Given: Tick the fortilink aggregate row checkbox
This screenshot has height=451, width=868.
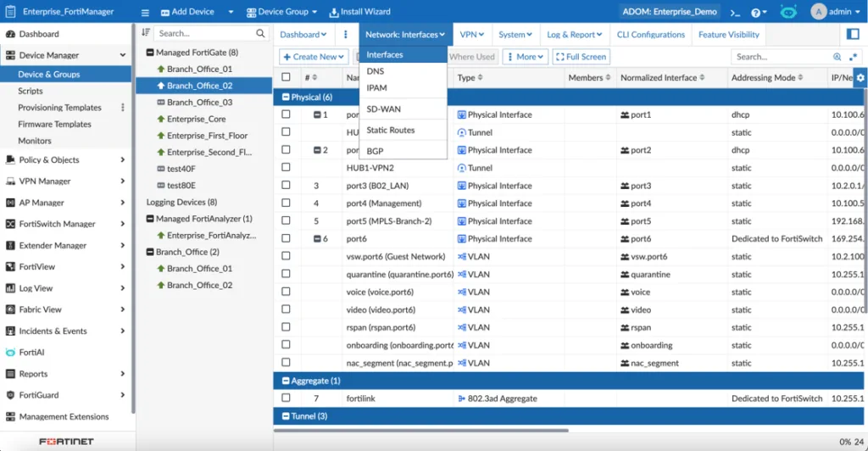Looking at the screenshot, I should pos(286,398).
